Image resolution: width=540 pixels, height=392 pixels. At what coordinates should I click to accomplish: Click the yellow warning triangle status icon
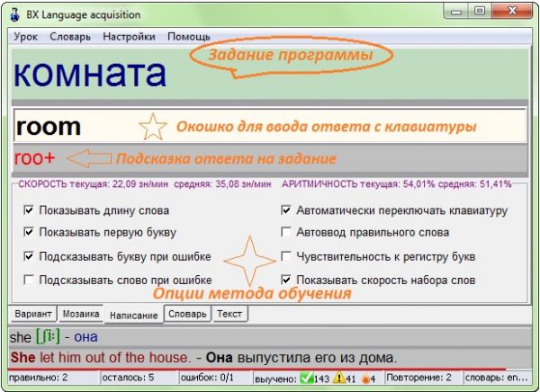coord(339,379)
